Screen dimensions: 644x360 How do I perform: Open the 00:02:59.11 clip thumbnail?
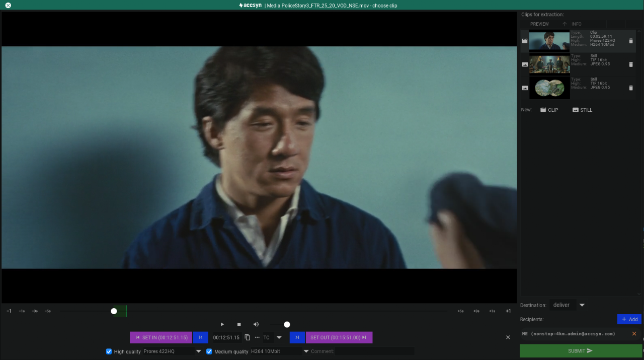[549, 41]
